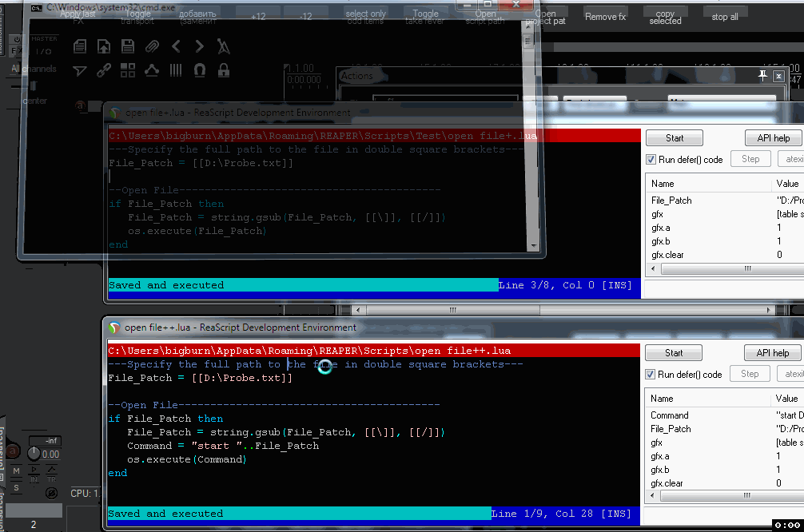
Task: Click the master FX button
Action: [15, 51]
